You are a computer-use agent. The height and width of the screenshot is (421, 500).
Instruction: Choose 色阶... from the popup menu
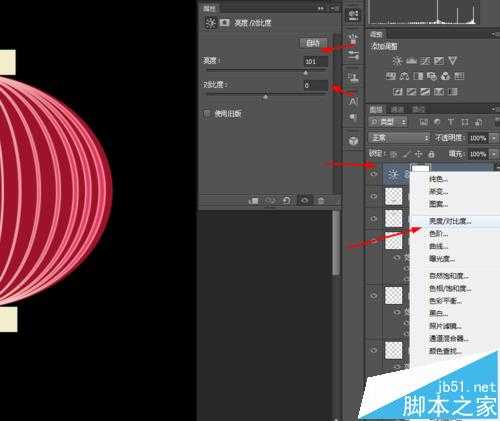click(438, 234)
